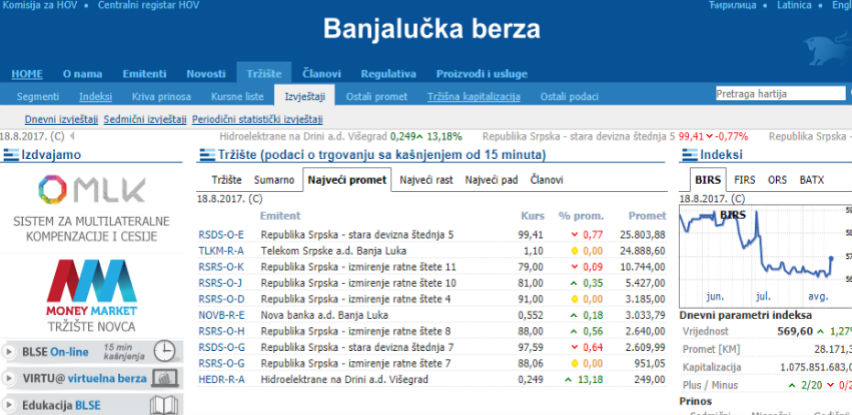Open the Novosti menu

(206, 74)
